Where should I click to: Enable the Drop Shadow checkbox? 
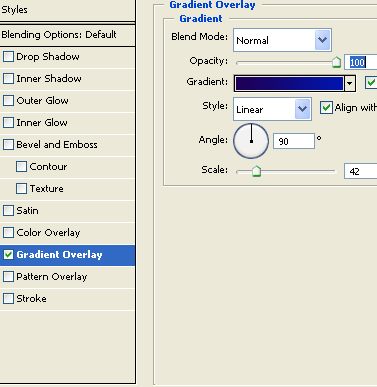coord(8,57)
